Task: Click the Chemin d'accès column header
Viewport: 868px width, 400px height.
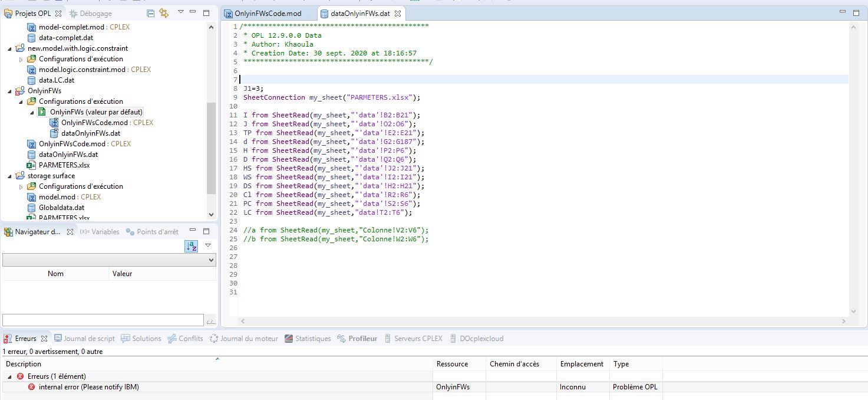Action: click(x=522, y=364)
